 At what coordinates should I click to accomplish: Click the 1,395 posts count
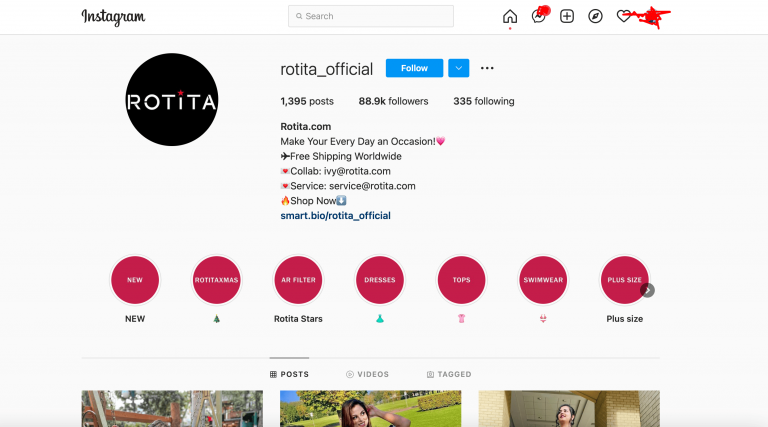click(x=307, y=101)
